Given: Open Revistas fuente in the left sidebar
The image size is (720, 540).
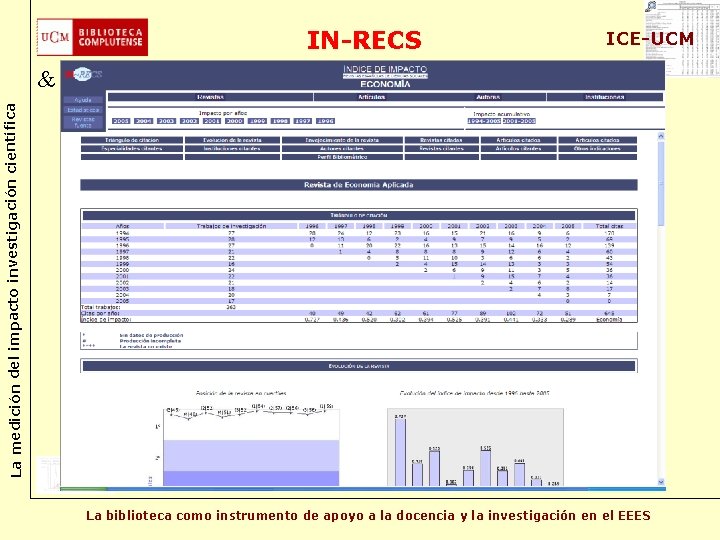Looking at the screenshot, I should coord(83,122).
